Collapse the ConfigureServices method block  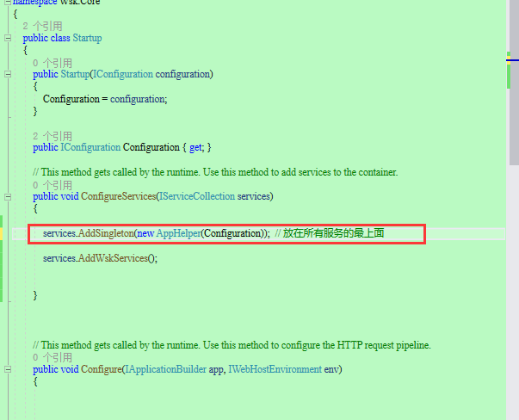(8, 197)
